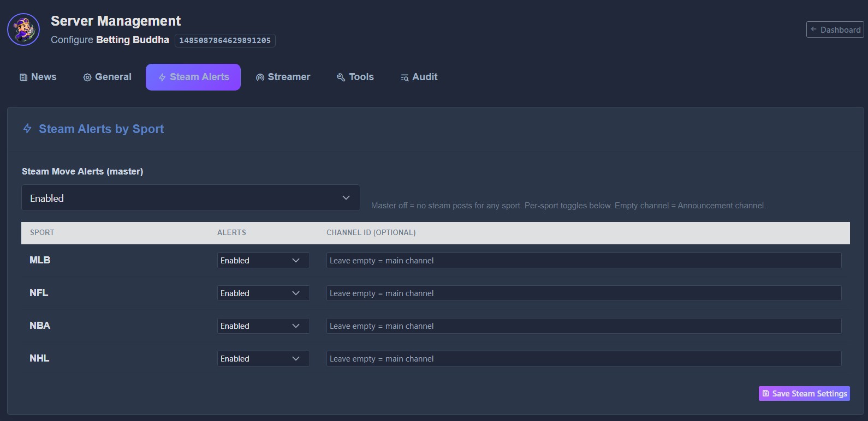Click the NBA sport label
The width and height of the screenshot is (868, 421).
[40, 326]
